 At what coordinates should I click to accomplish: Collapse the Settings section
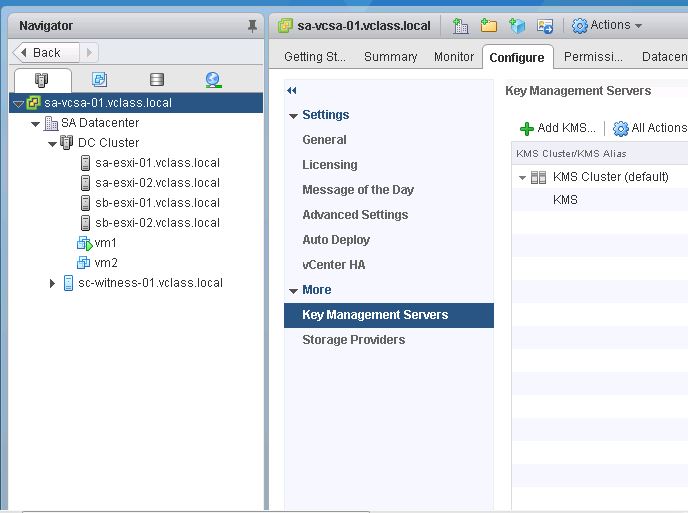293,116
